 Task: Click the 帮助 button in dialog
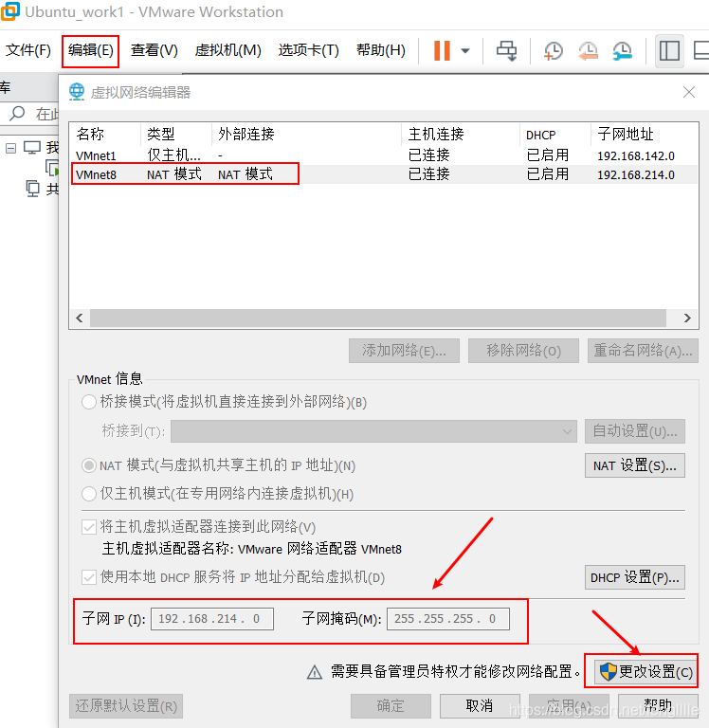click(658, 706)
